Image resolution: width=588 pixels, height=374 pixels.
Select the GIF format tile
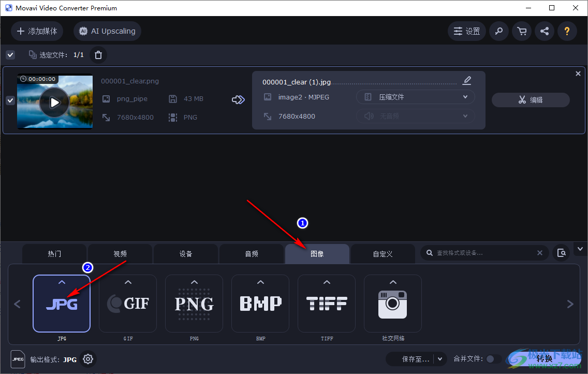pyautogui.click(x=128, y=304)
